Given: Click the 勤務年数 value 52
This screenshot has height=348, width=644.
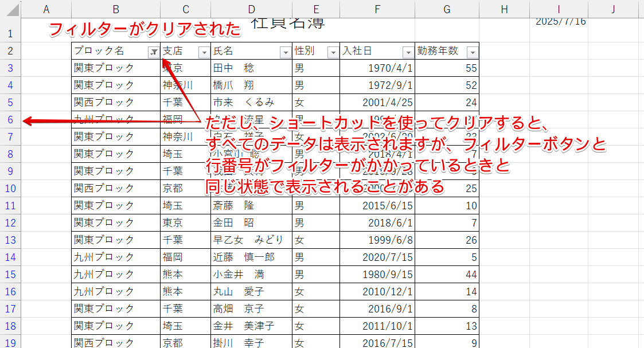Looking at the screenshot, I should pos(447,85).
